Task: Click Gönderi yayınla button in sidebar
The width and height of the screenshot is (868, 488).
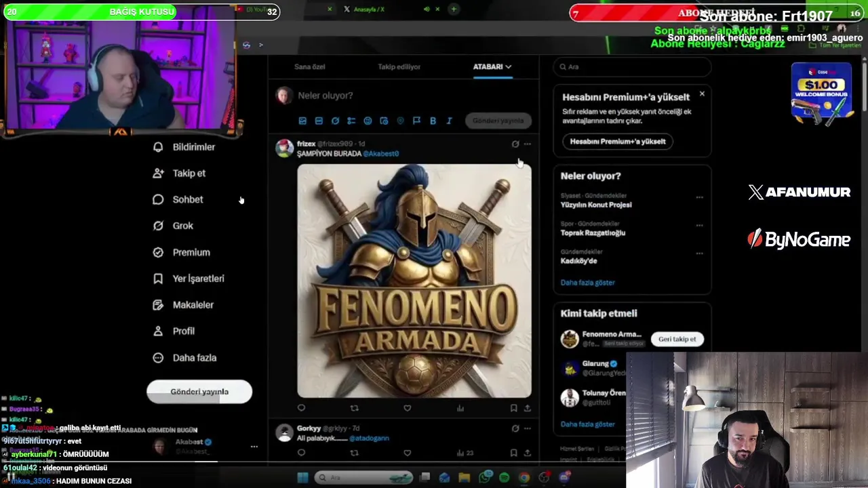Action: tap(199, 392)
